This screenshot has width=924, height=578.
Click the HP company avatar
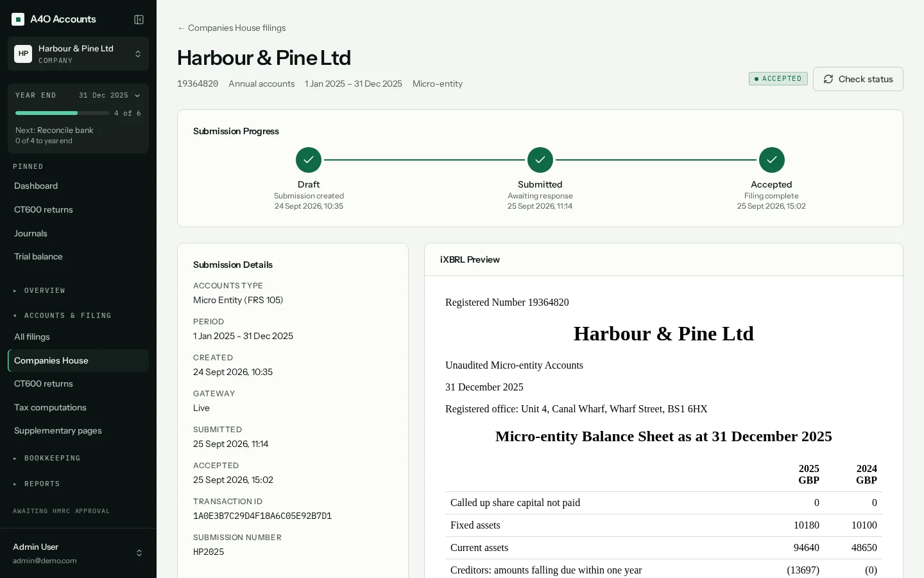coord(23,54)
